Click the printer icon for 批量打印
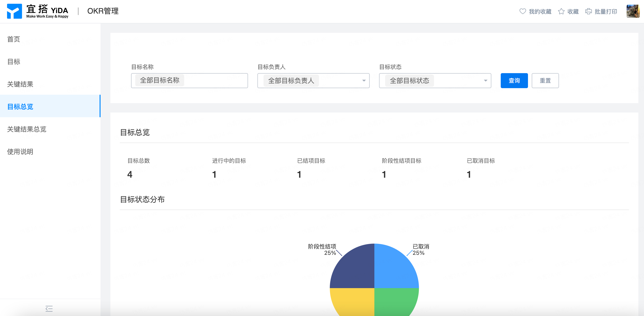This screenshot has width=644, height=316. pyautogui.click(x=589, y=11)
